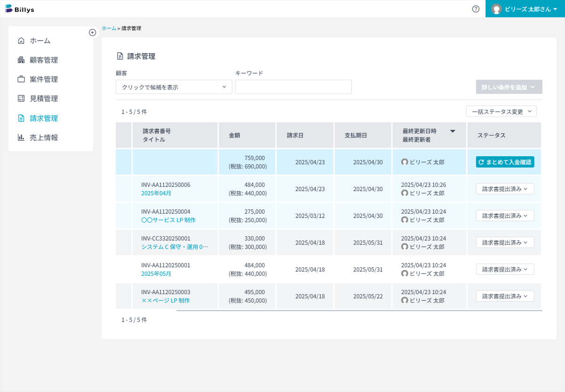Click invoice number INV-AA1120250001

click(x=166, y=265)
